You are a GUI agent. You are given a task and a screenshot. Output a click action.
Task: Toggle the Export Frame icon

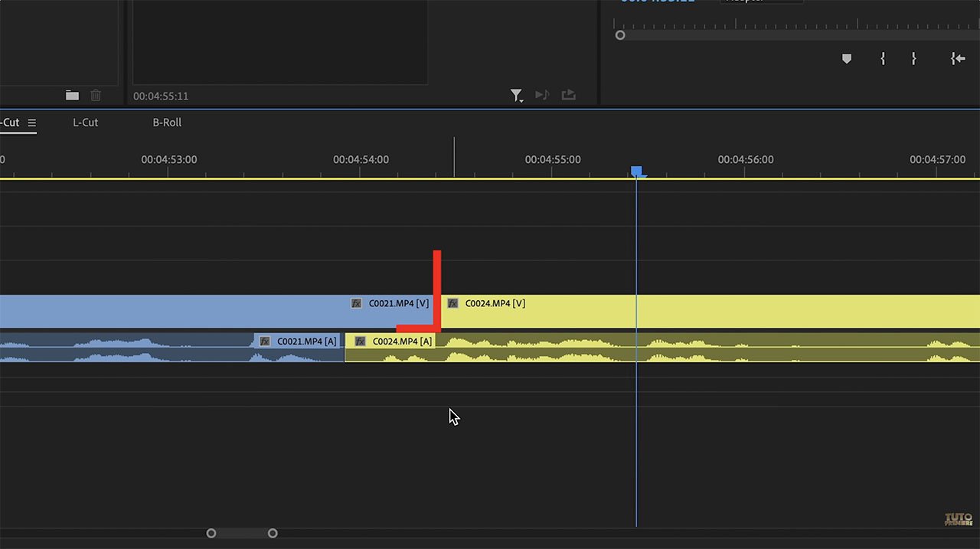568,94
